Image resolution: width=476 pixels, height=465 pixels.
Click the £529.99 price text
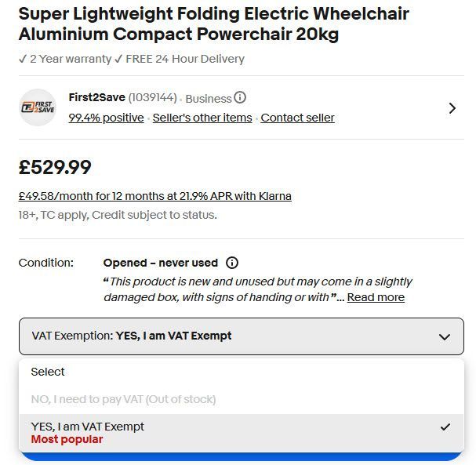pyautogui.click(x=55, y=167)
